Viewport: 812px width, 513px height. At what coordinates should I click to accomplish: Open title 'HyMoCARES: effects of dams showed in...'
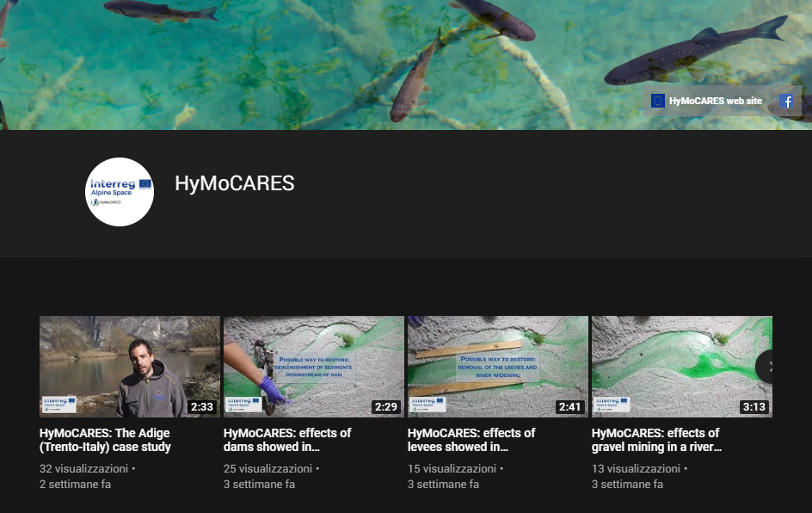click(287, 440)
